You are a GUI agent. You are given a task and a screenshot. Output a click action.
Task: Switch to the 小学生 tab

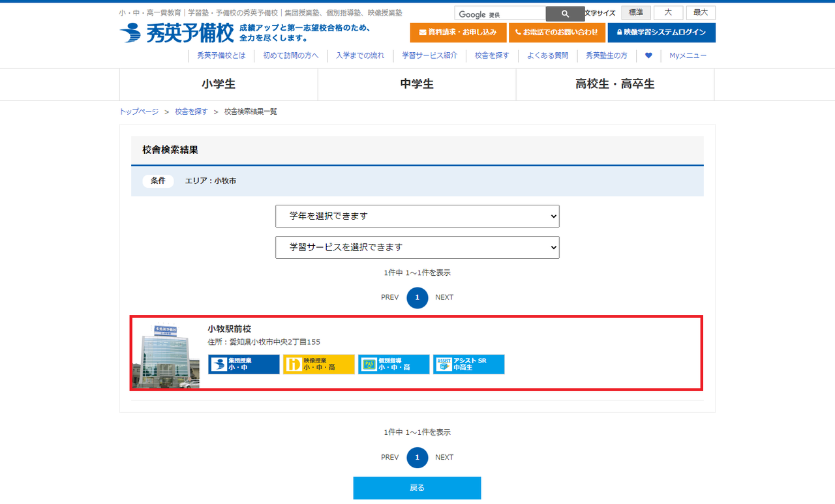pyautogui.click(x=219, y=84)
